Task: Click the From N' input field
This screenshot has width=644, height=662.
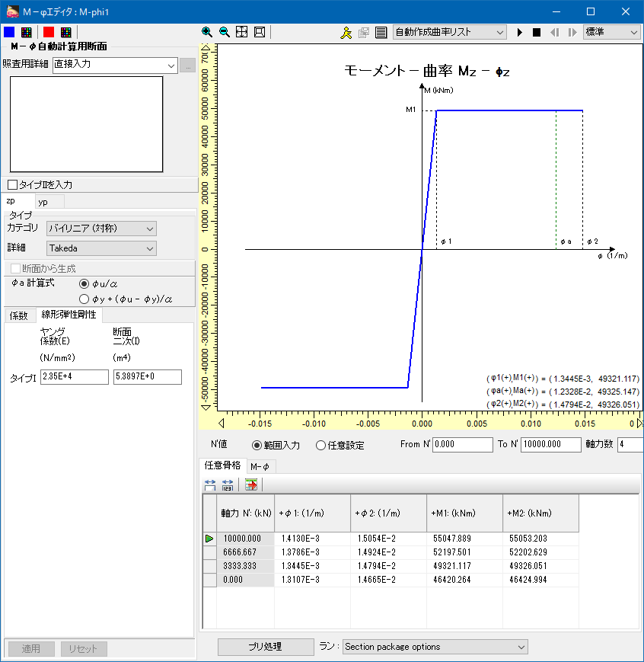Action: click(x=463, y=445)
